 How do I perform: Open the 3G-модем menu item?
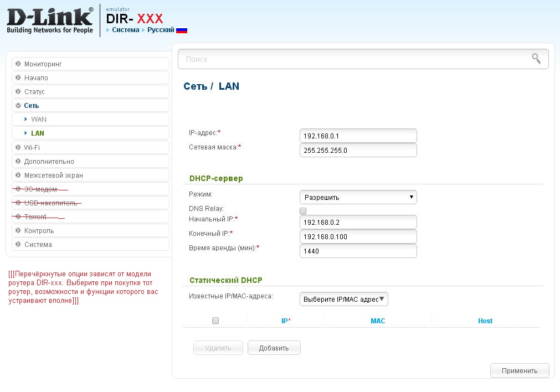click(x=90, y=189)
